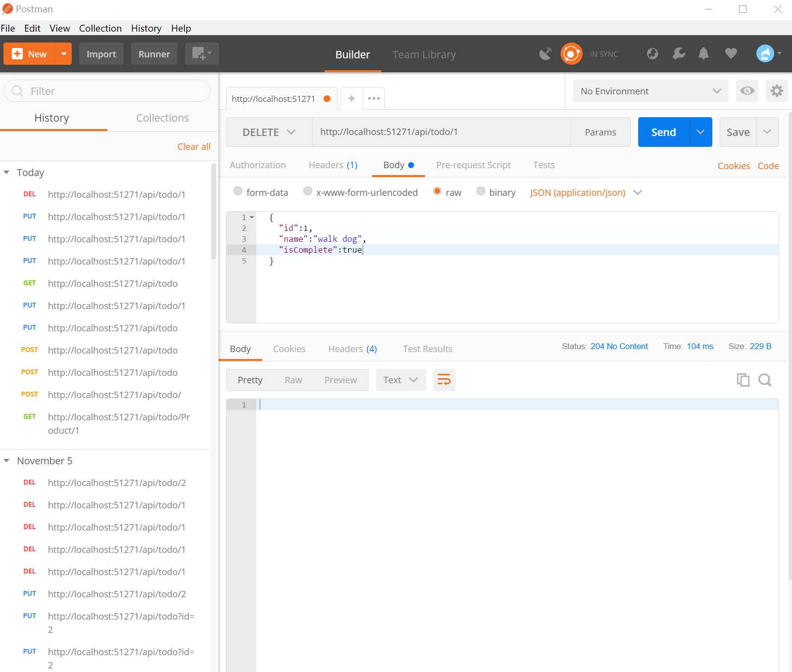Open the Code link
792x672 pixels.
(768, 166)
